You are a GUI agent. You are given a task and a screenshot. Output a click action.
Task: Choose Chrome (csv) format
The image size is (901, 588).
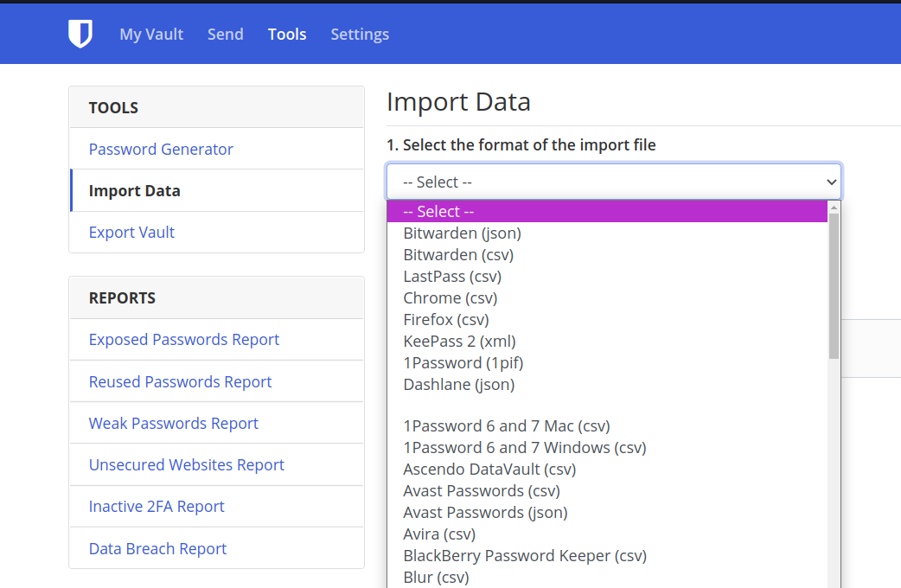click(x=607, y=298)
